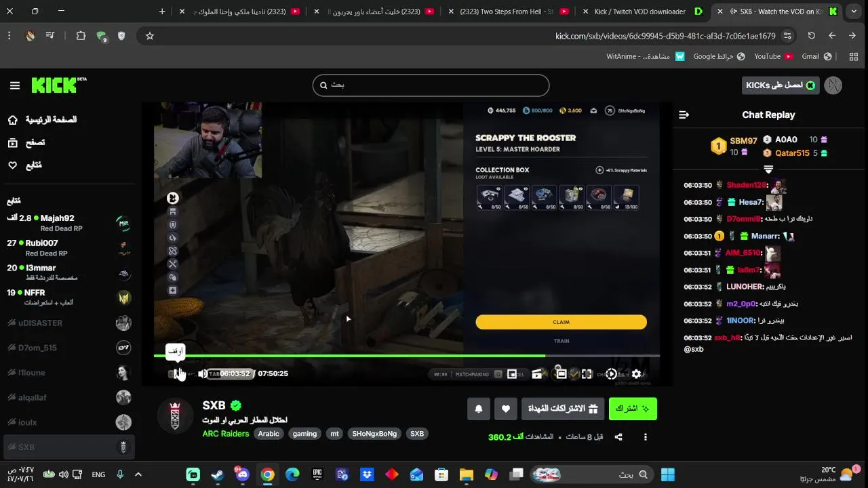Toggle the notification bell button
868x488 pixels.
coord(479,409)
